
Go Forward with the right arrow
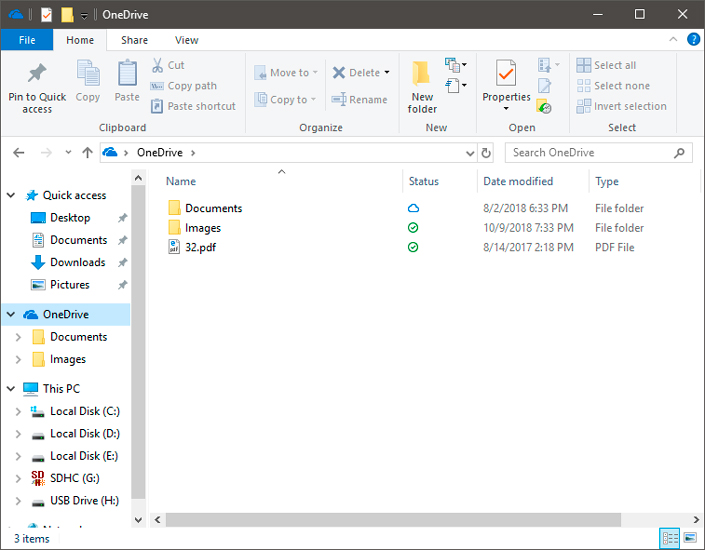click(46, 153)
